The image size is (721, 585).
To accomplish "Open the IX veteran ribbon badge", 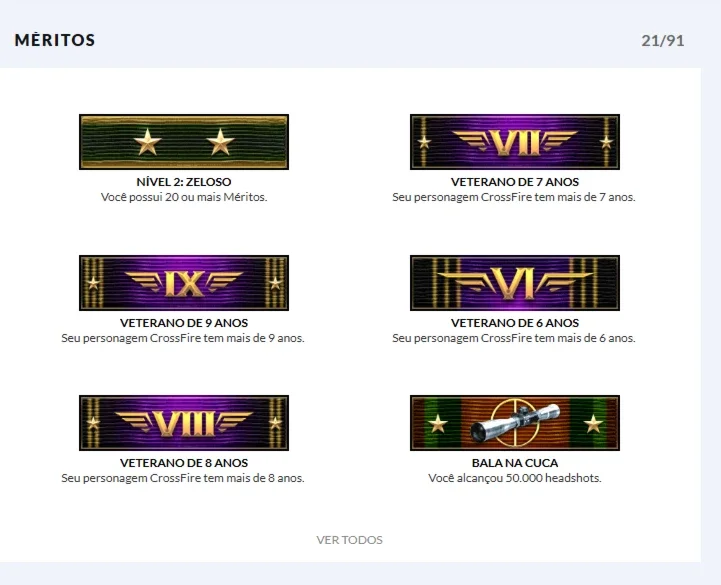I will pos(184,283).
